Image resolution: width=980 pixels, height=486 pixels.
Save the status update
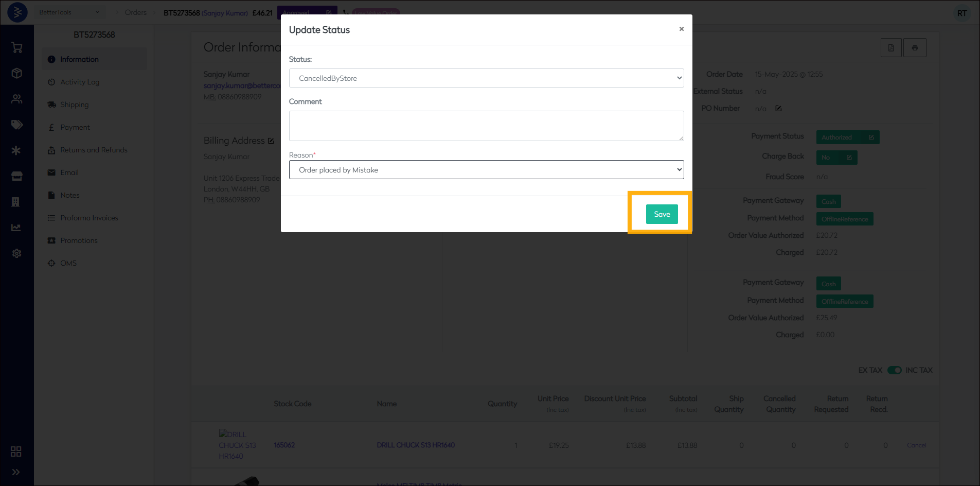[x=662, y=214]
